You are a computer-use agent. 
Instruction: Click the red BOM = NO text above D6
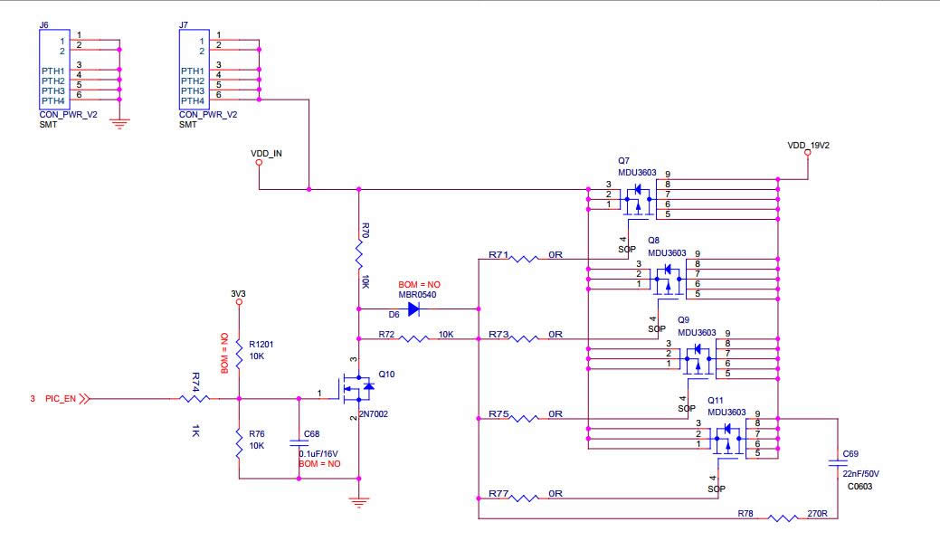point(419,284)
